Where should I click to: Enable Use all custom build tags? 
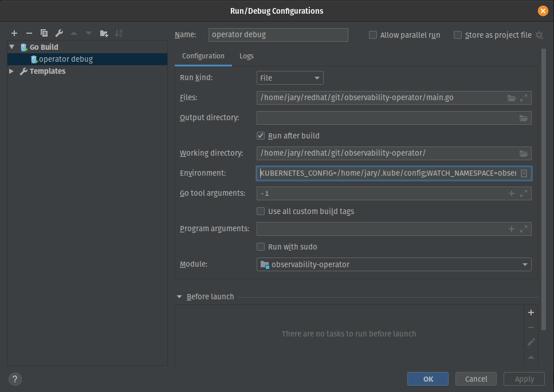pyautogui.click(x=261, y=211)
